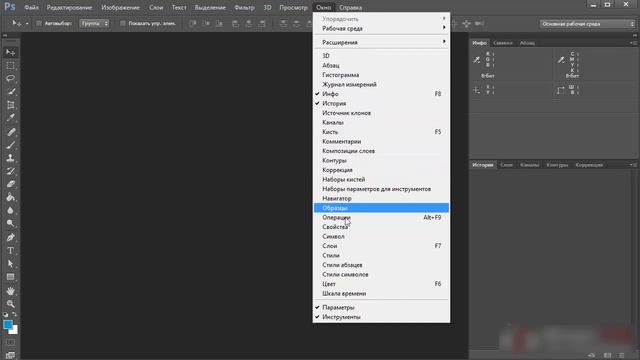Choose 'Шкала времени' in the window menu

(x=381, y=293)
